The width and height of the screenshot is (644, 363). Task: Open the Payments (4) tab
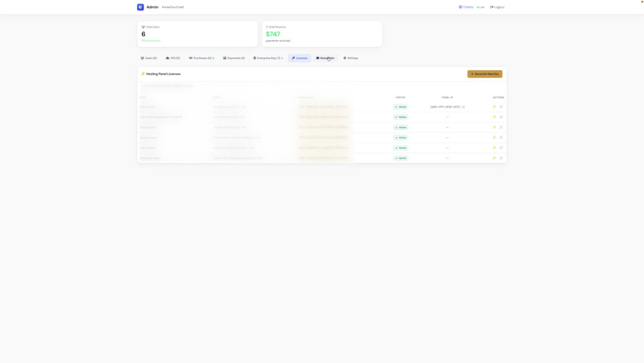(234, 58)
